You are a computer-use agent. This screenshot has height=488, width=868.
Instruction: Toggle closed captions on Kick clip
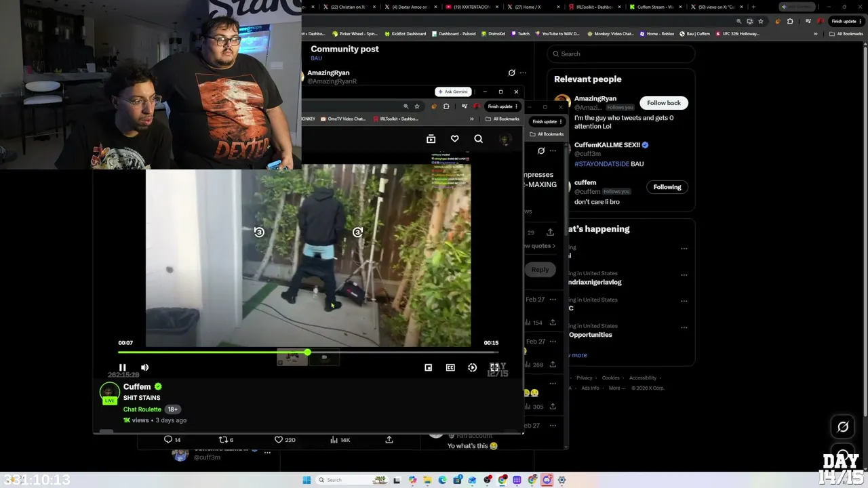coord(450,367)
